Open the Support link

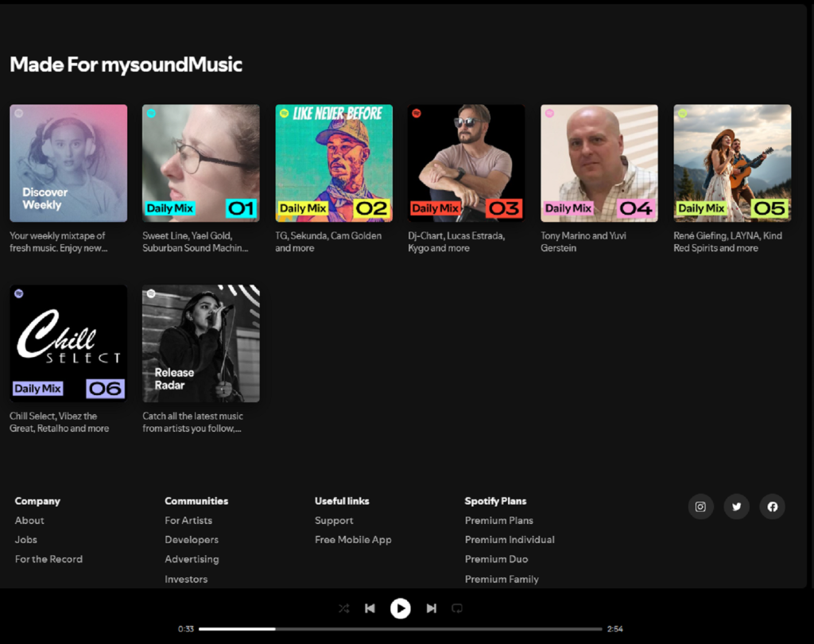pyautogui.click(x=334, y=521)
